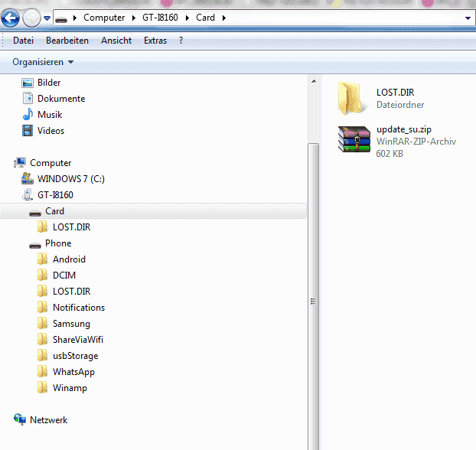476x450 pixels.
Task: Select GT-I8160 label in the tree
Action: tap(55, 195)
